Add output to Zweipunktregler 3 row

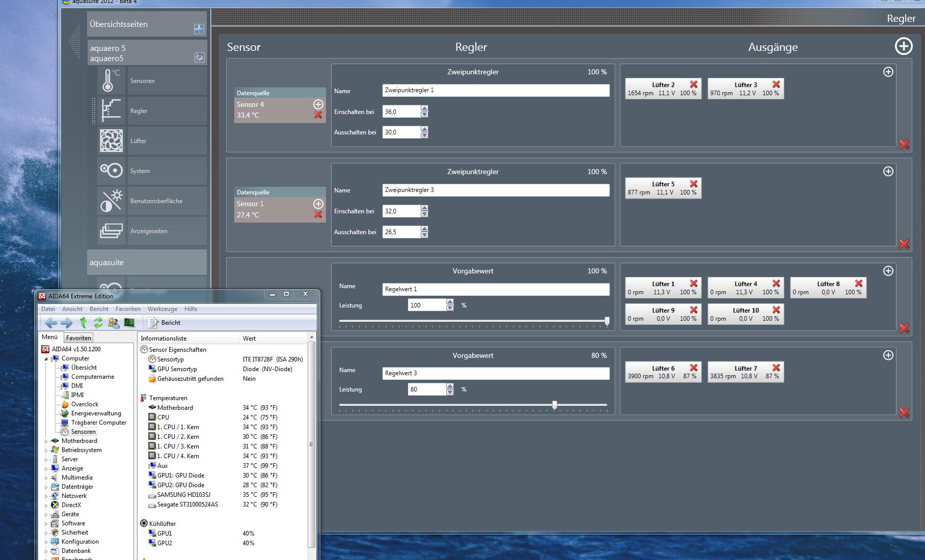pos(888,172)
